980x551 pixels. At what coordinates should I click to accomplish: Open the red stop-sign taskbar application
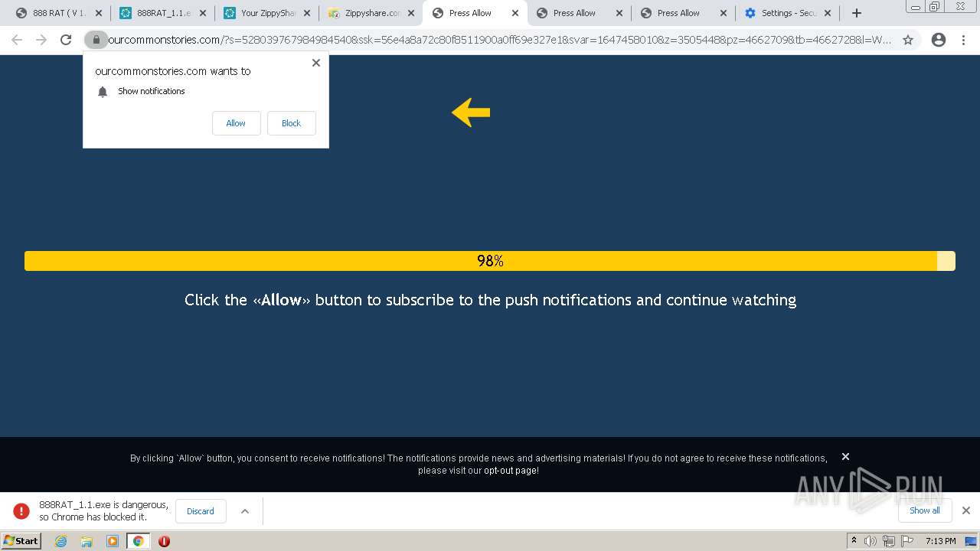(164, 541)
